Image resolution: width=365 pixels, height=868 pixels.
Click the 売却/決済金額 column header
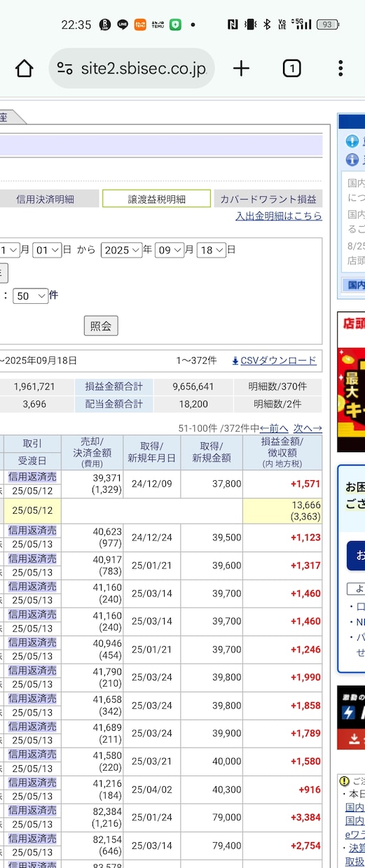[x=92, y=452]
